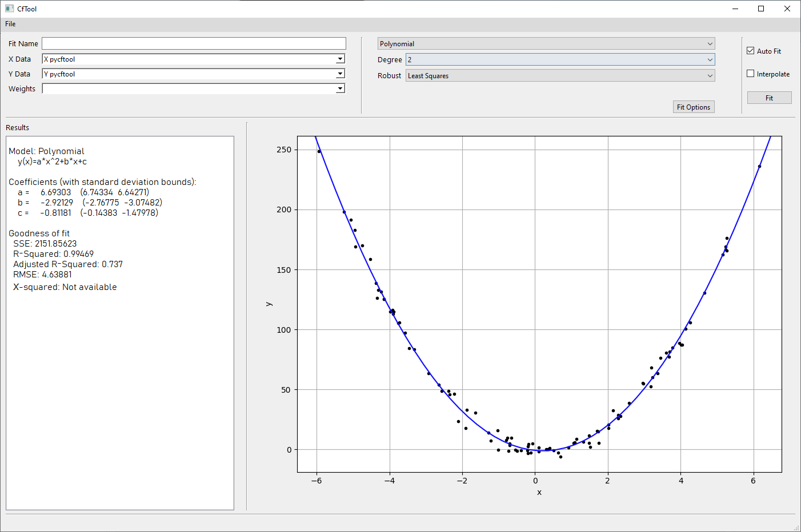Disable the Auto Fit checkbox

[x=751, y=51]
